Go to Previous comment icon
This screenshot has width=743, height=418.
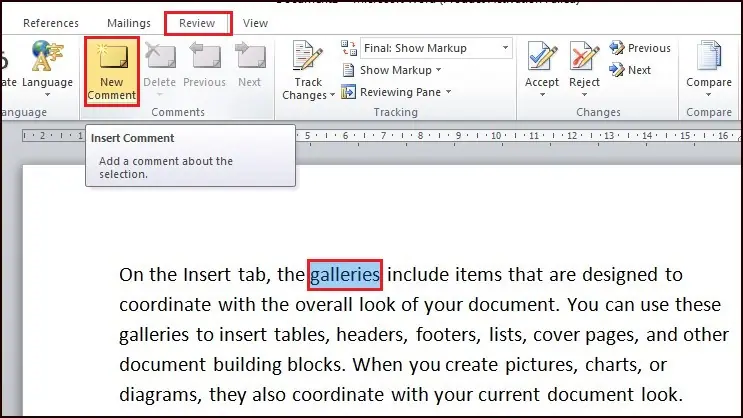204,55
